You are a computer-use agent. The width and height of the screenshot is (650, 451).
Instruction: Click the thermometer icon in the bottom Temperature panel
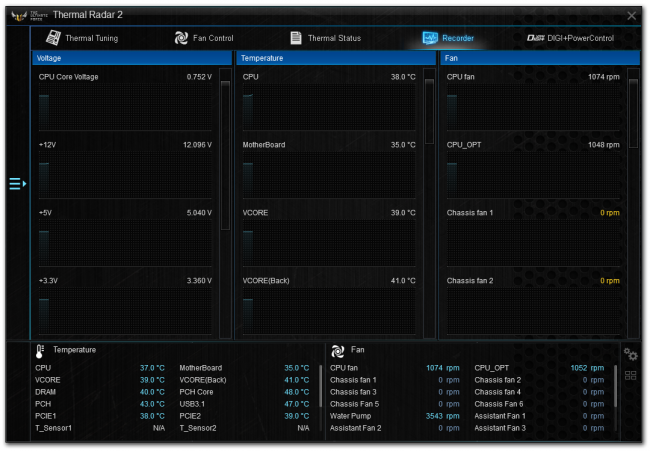point(40,351)
